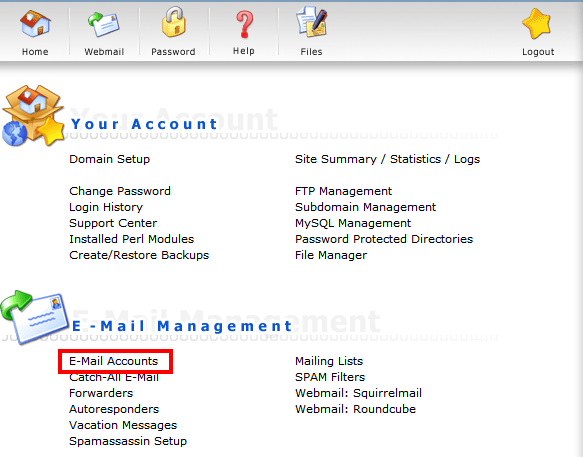Click the padlock Password icon

tap(173, 22)
